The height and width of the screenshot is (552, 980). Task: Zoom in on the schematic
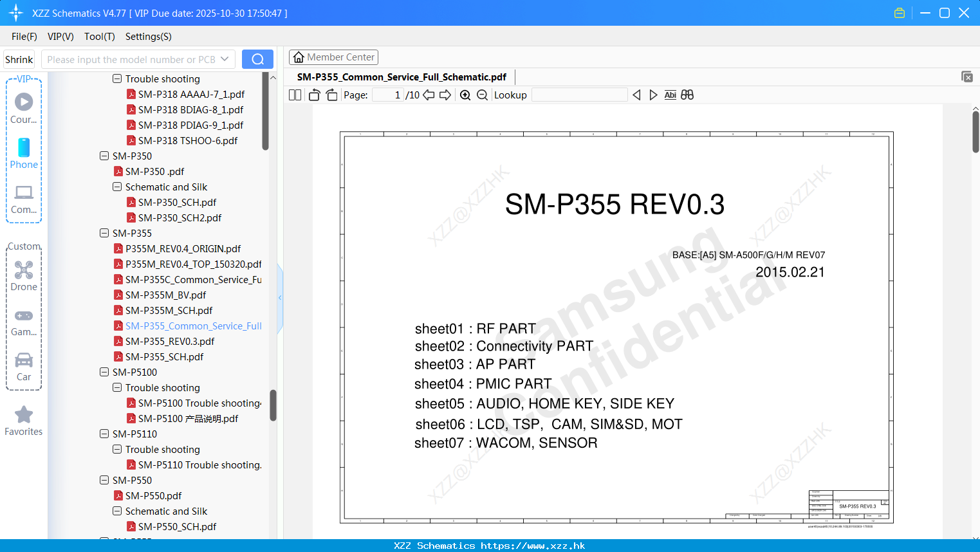click(465, 95)
